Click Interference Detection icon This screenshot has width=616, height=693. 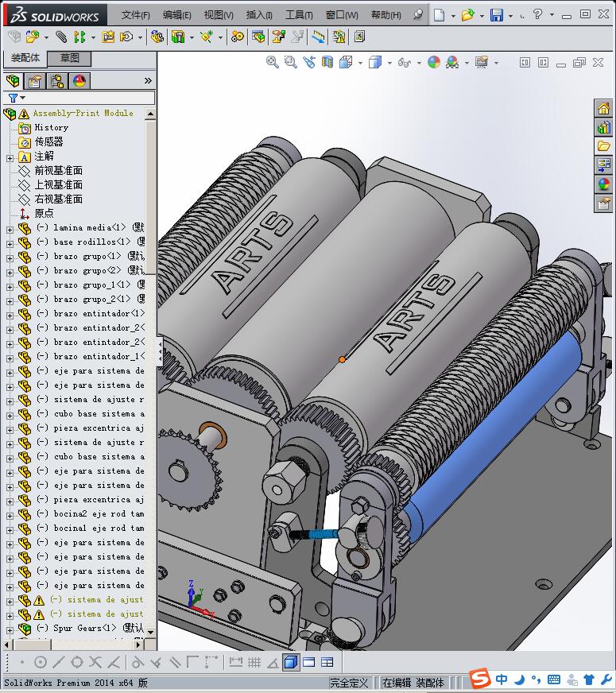318,37
